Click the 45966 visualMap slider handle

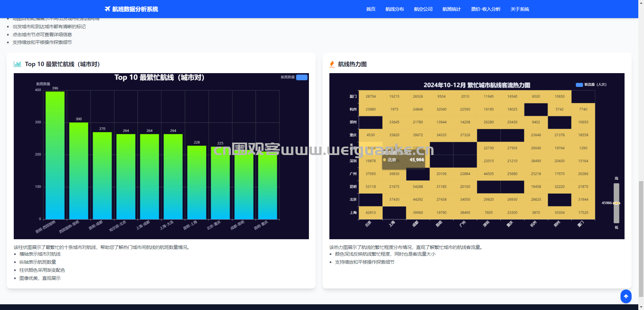pos(616,203)
